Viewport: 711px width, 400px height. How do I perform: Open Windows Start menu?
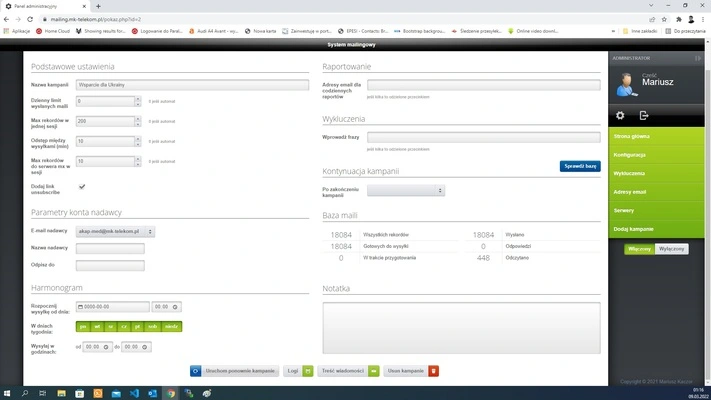[x=7, y=393]
